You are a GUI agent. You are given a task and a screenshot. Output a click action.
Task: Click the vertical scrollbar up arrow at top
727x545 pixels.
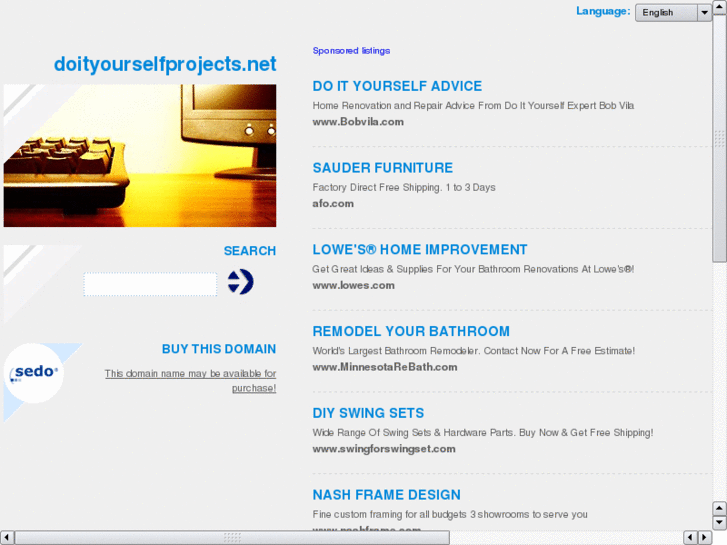click(x=719, y=7)
